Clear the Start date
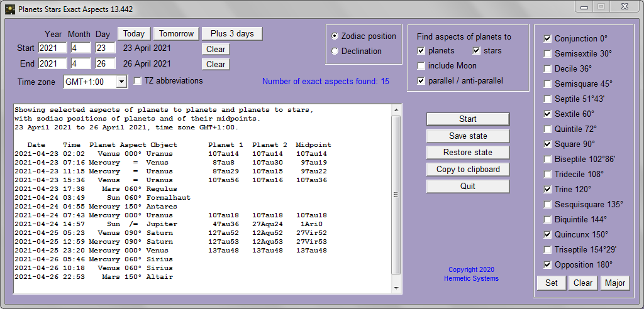 (216, 49)
